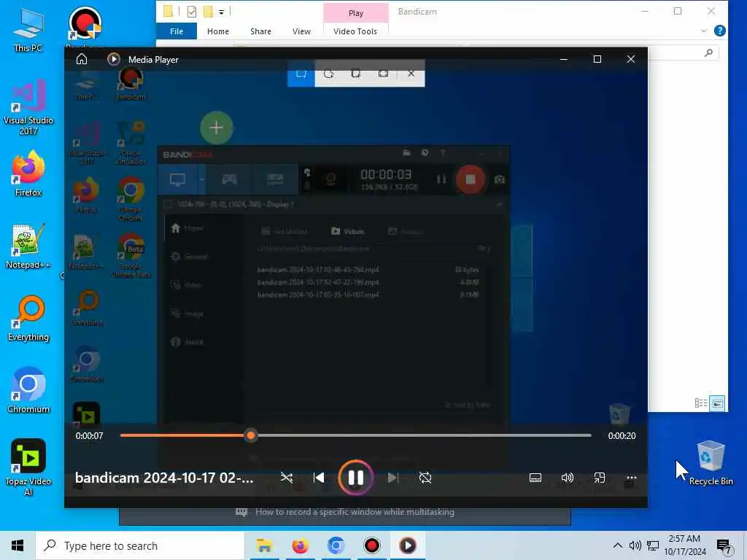
Task: Select This PC desktop icon
Action: 28,30
